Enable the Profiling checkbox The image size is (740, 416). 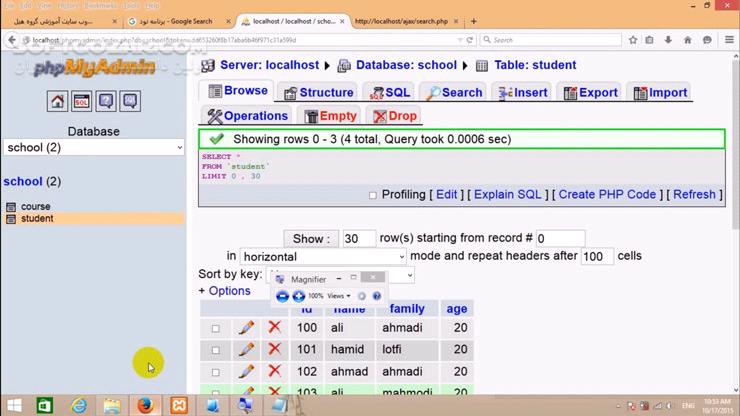tap(373, 195)
